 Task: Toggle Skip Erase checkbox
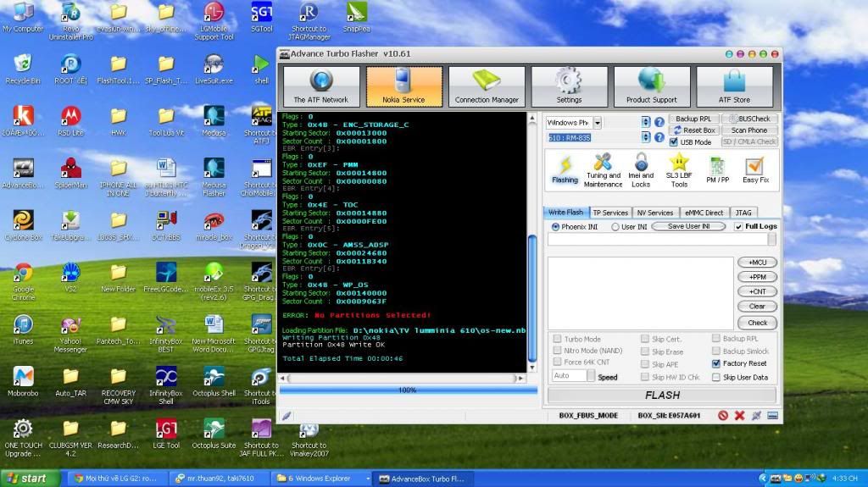point(645,351)
